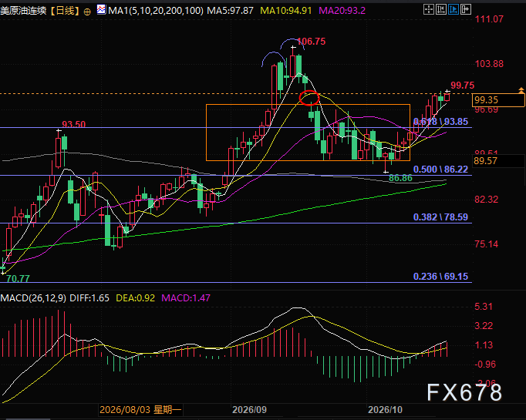Select the 2026/08/03 星期一 date label

point(140,410)
